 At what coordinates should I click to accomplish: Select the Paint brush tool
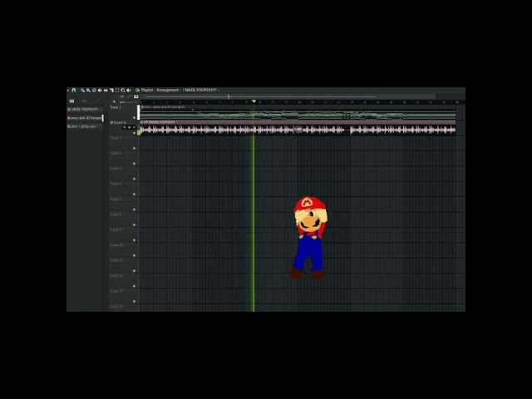[x=88, y=91]
